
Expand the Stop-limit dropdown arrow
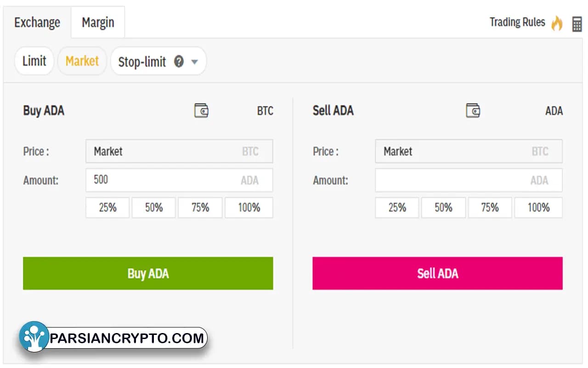click(x=194, y=62)
